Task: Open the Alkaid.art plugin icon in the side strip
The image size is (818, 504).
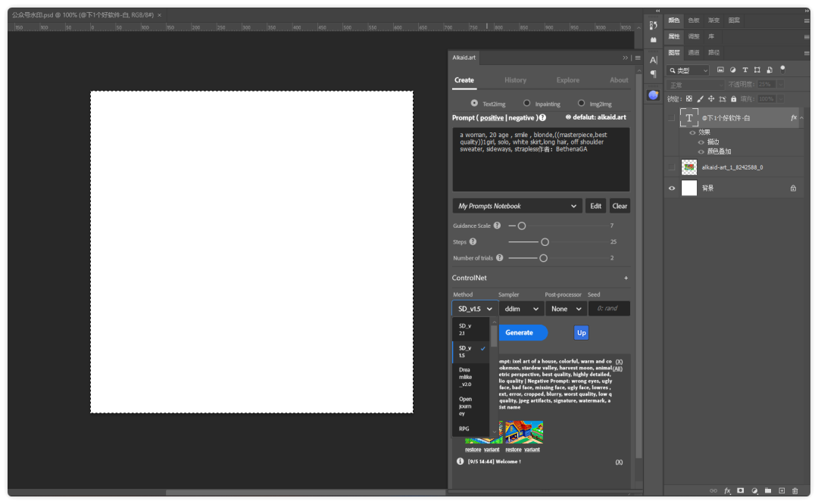Action: 653,95
